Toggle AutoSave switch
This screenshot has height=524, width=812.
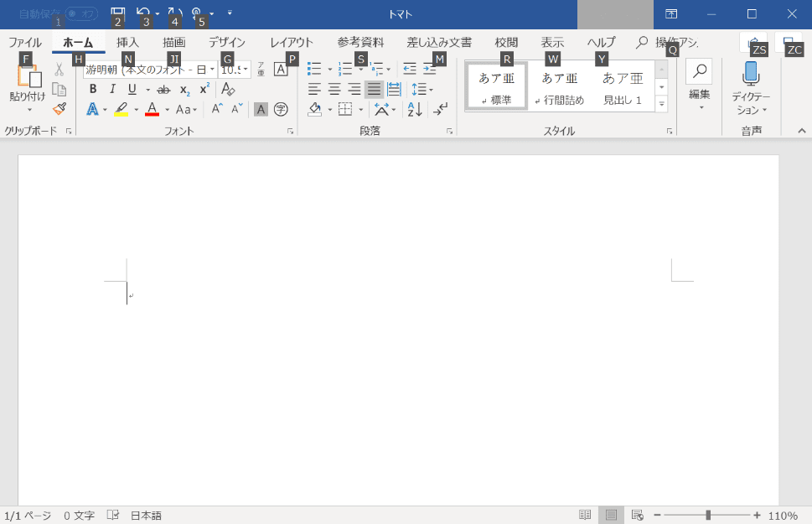82,14
